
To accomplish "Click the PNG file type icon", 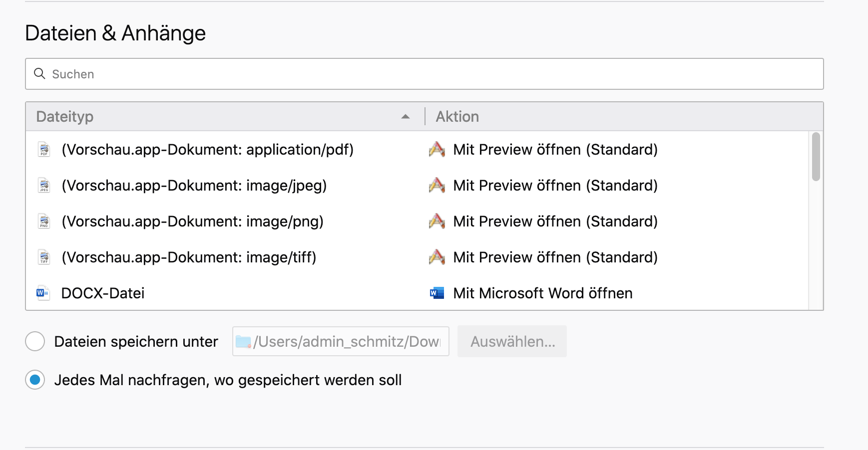I will (x=44, y=222).
